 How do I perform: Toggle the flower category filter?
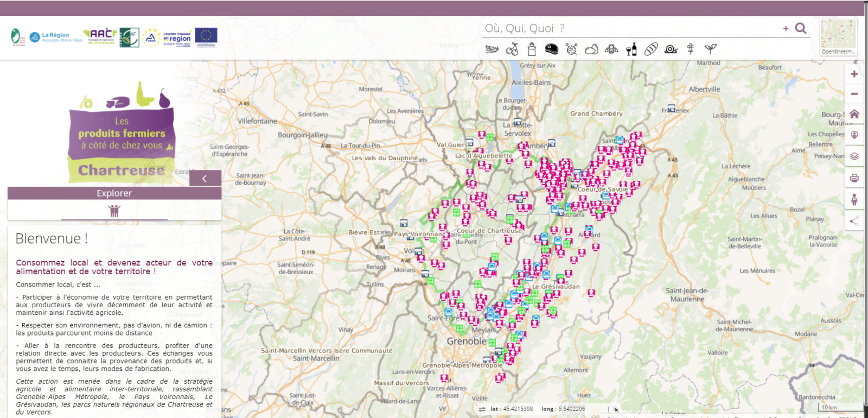[x=691, y=49]
